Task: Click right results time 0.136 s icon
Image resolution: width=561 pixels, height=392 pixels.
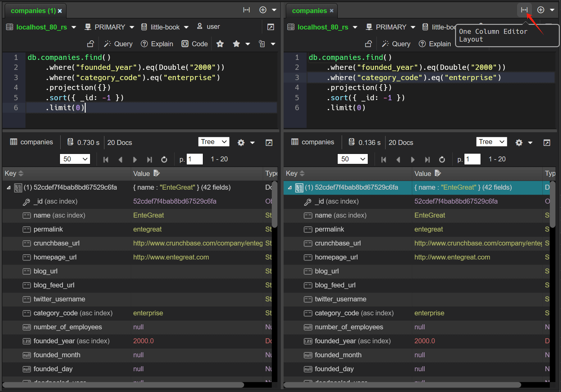Action: pyautogui.click(x=352, y=142)
